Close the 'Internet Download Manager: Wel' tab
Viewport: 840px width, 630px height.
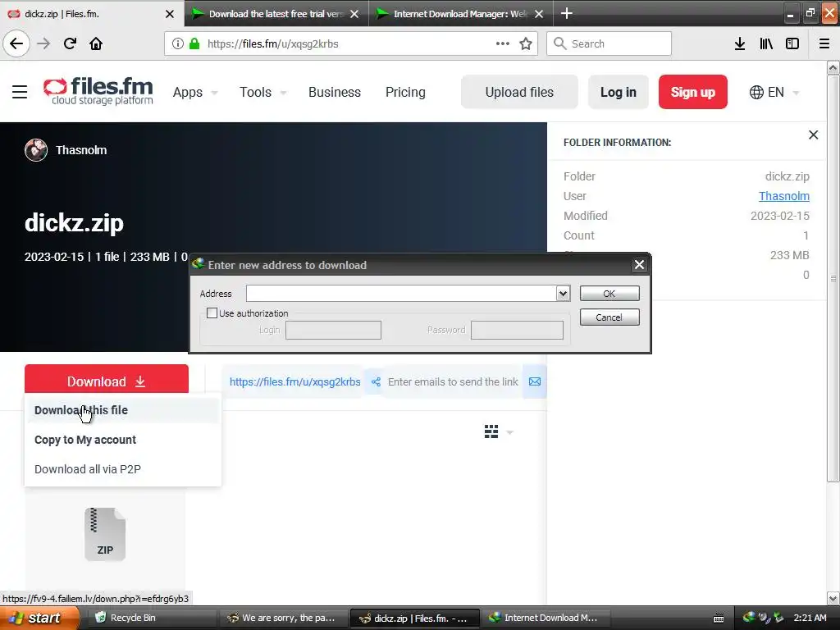(539, 14)
